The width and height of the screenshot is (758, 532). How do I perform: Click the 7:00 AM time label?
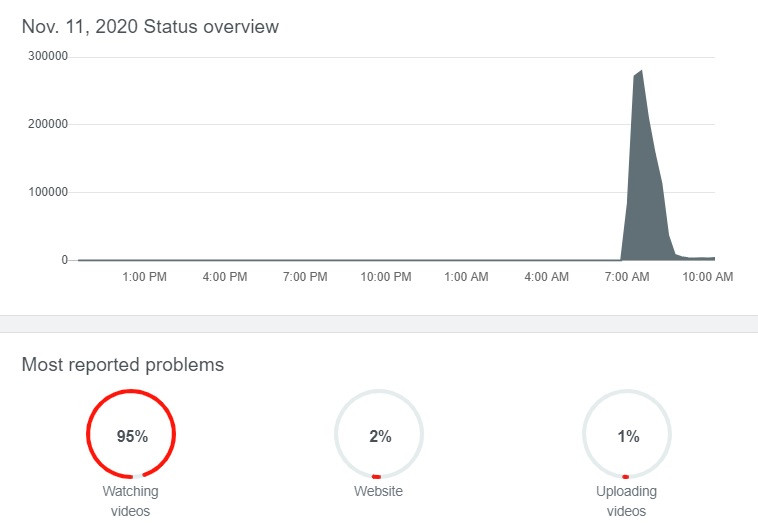tap(627, 277)
